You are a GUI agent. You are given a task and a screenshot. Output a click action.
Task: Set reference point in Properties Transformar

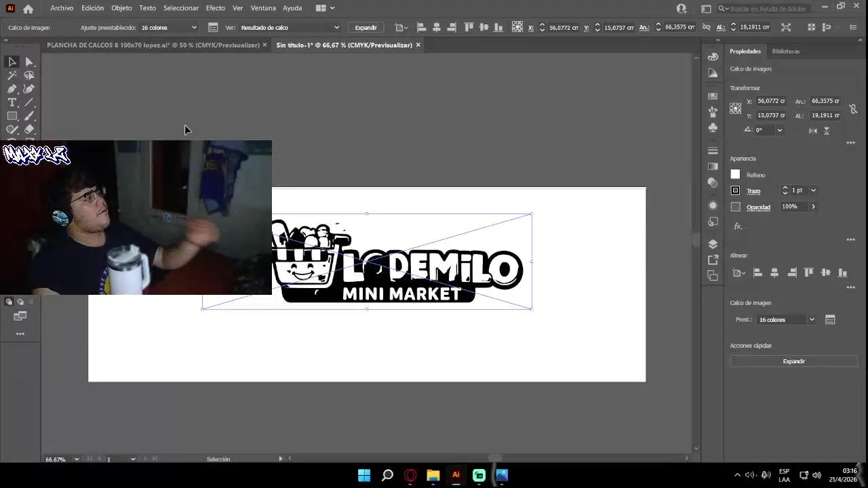[736, 108]
